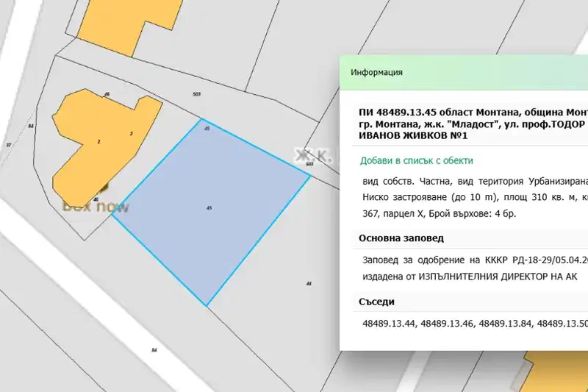Click the parcel title 'ПИ 48489.13.45'
Image resolution: width=588 pixels, height=392 pixels.
(x=397, y=113)
